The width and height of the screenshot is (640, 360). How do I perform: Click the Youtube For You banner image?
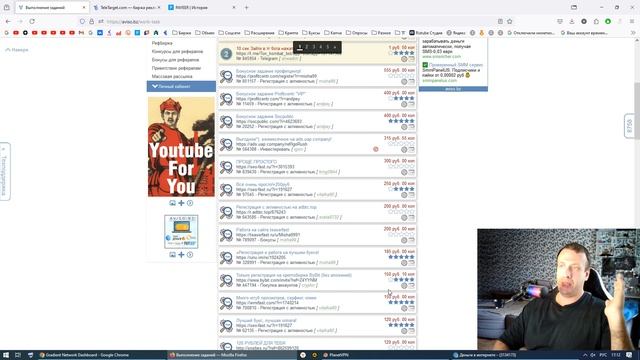click(181, 147)
